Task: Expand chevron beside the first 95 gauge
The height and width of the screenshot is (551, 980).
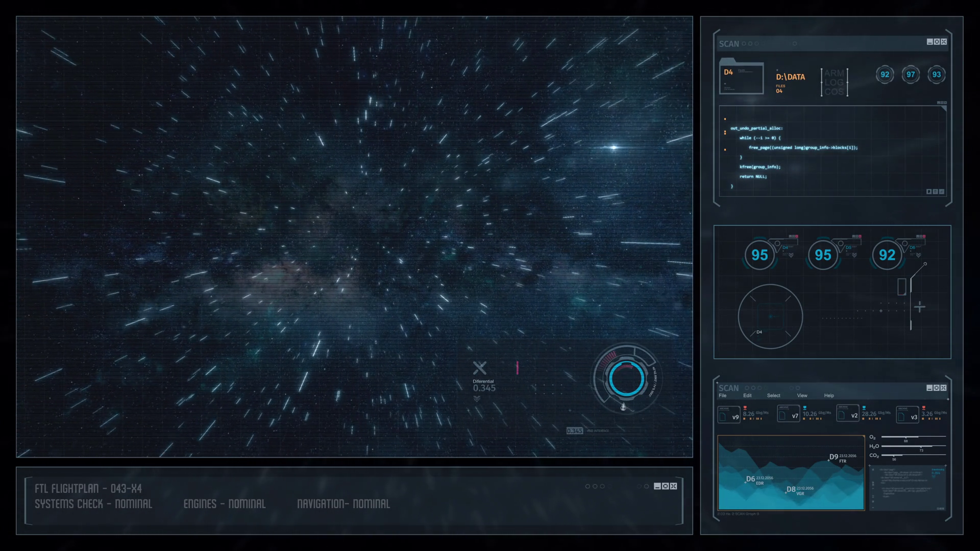Action: [791, 255]
